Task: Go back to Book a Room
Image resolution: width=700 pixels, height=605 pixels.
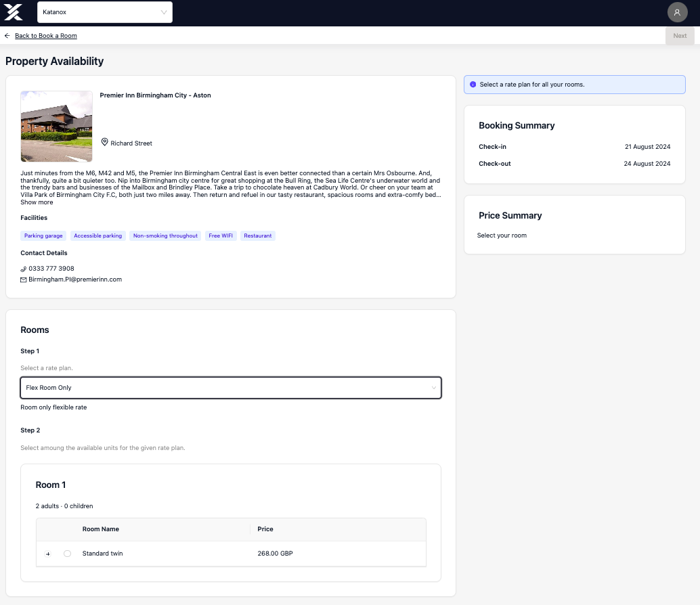Action: click(x=46, y=36)
